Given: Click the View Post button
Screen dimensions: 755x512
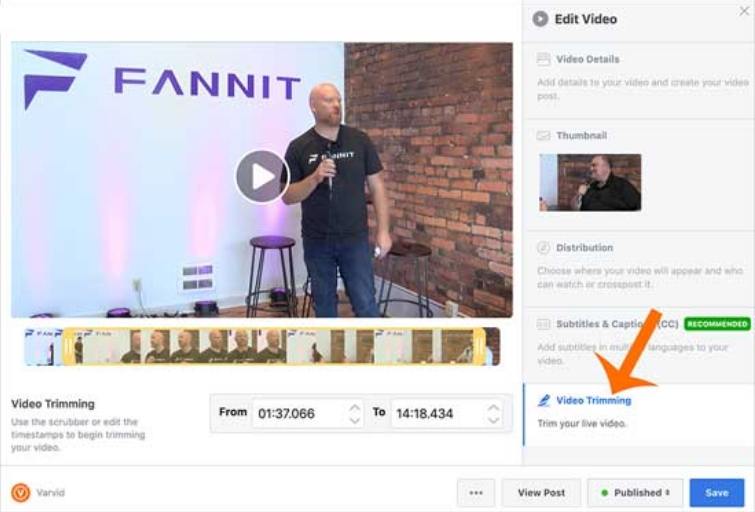Looking at the screenshot, I should [541, 493].
